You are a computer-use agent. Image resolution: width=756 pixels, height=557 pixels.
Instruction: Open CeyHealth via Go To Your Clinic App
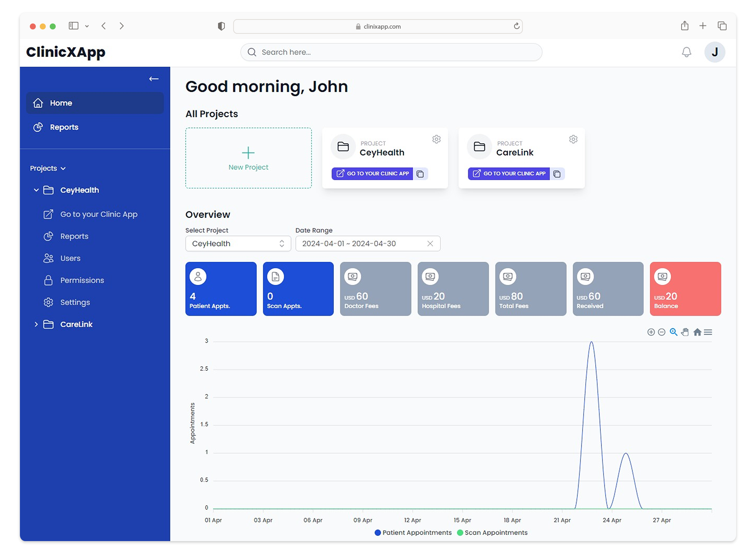(x=373, y=173)
